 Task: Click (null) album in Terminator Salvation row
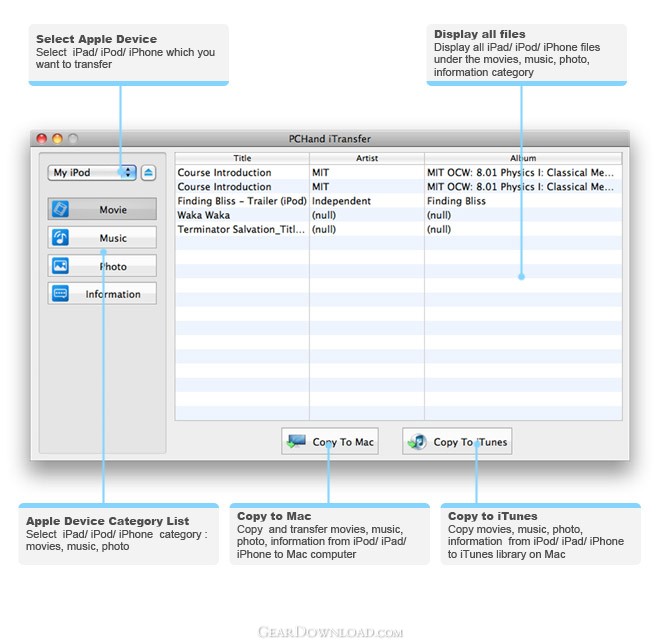point(439,229)
